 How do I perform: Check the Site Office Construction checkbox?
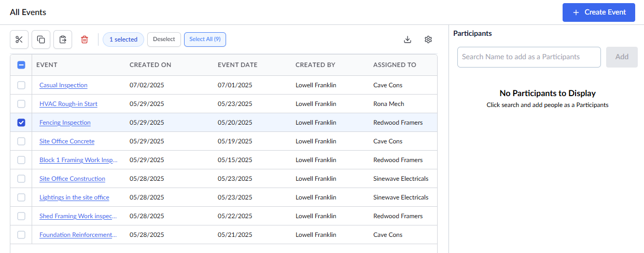(21, 179)
